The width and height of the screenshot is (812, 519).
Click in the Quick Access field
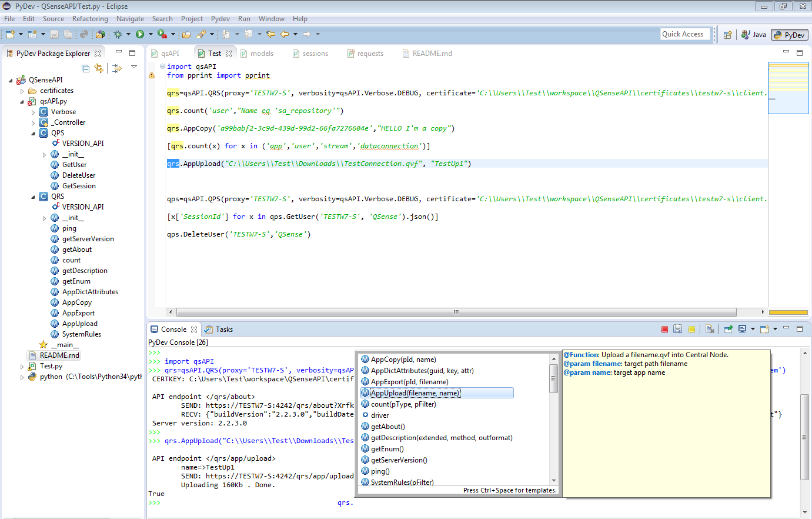(685, 34)
